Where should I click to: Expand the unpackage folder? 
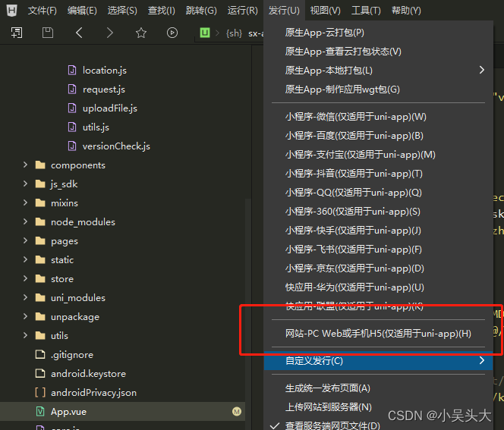pos(25,316)
